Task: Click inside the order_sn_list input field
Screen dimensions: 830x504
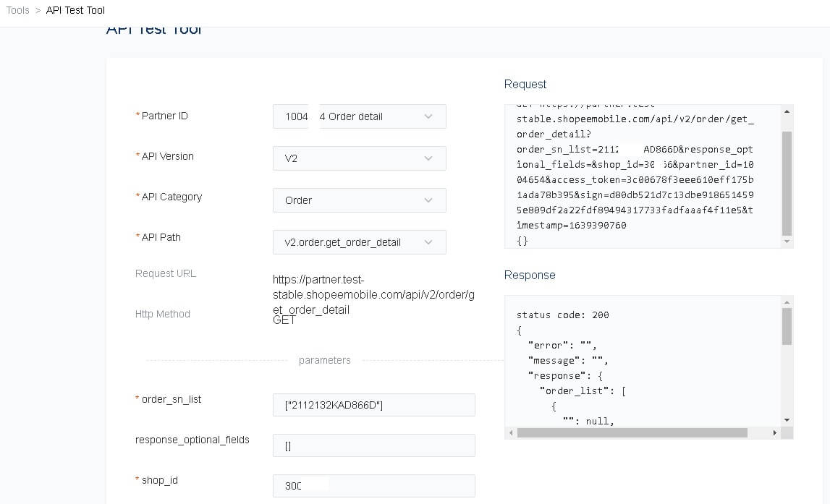Action: (x=373, y=405)
